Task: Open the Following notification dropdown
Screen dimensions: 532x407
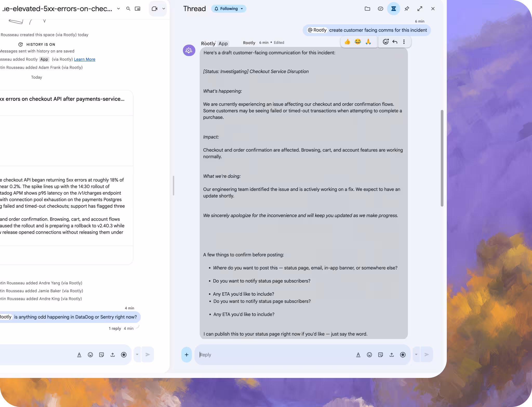Action: [229, 9]
